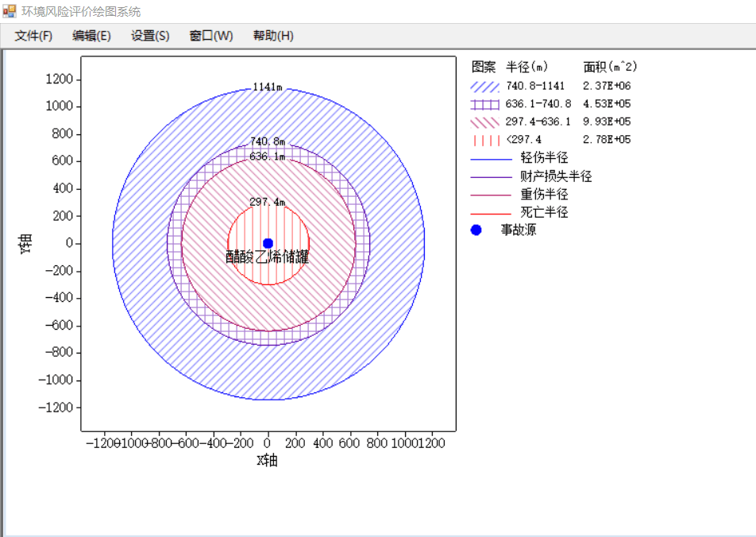The height and width of the screenshot is (537, 756).
Task: Click the area value 2.78E+05
Action: (607, 140)
